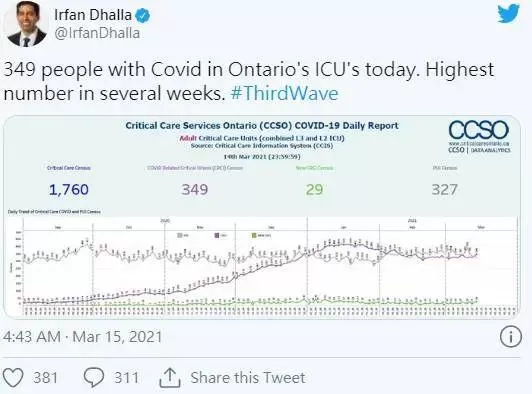Open the #ThirdWave hashtag

(284, 93)
